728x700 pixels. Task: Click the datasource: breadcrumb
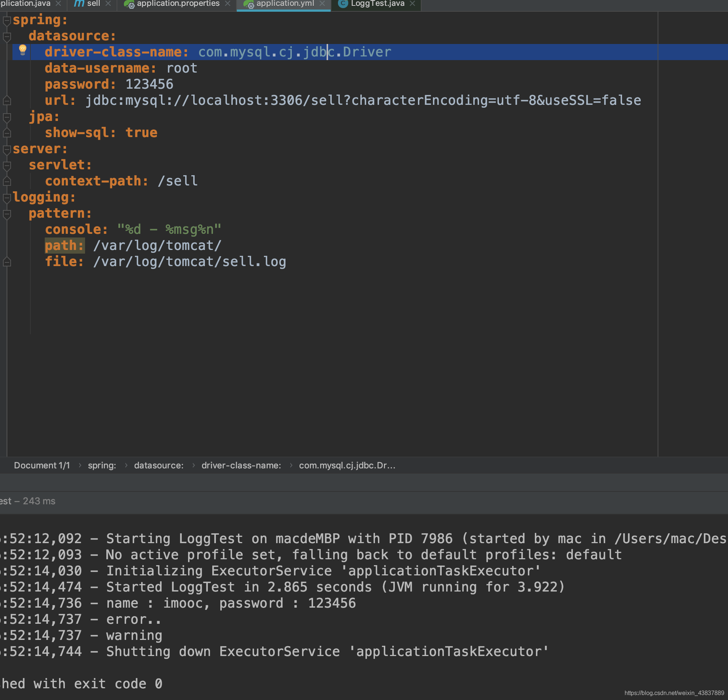pos(159,465)
